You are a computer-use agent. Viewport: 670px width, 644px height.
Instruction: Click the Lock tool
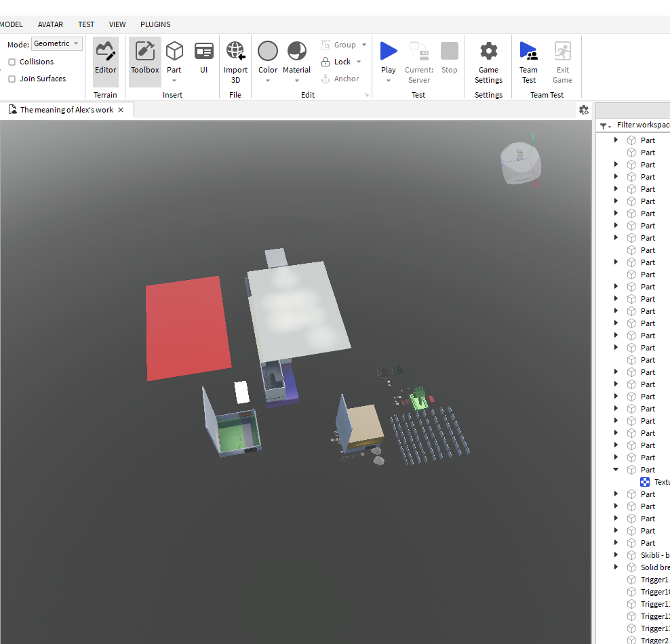tap(336, 62)
